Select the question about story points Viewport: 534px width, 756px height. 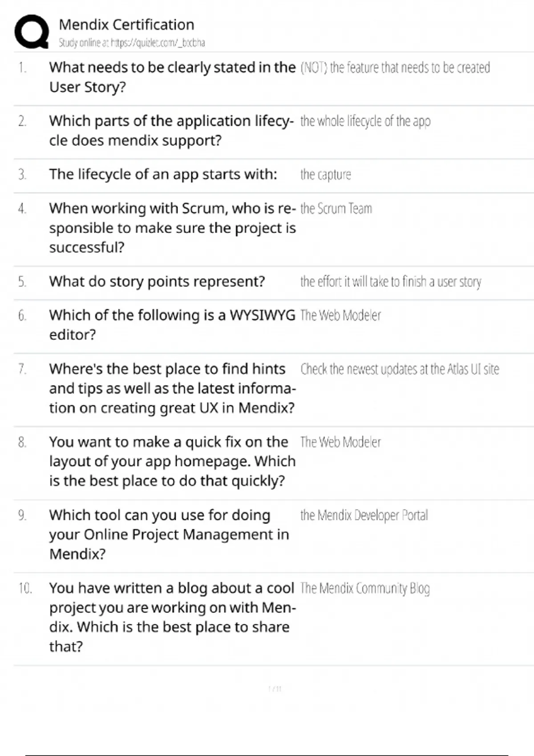(x=157, y=281)
